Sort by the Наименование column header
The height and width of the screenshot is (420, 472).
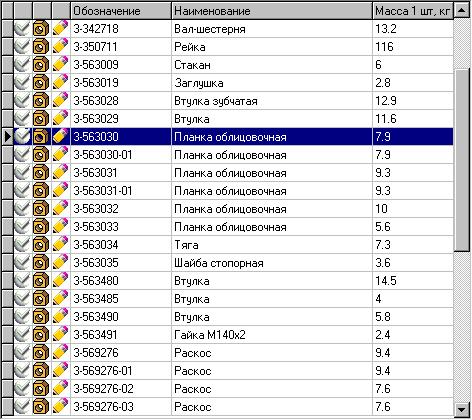click(272, 11)
